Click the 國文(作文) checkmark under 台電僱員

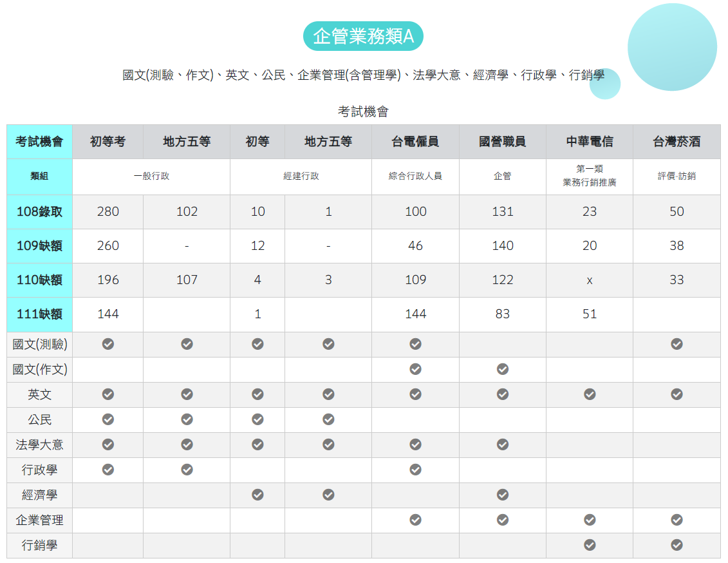click(416, 369)
